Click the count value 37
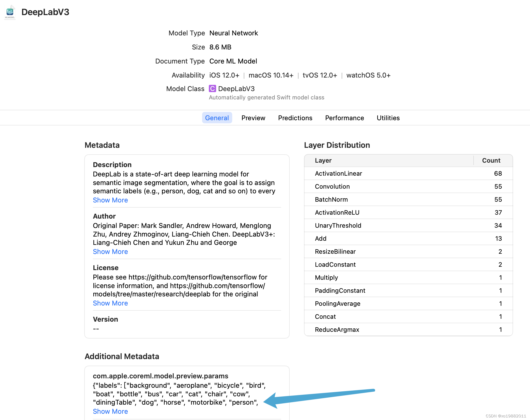Screen dimensions: 530x420 point(498,213)
